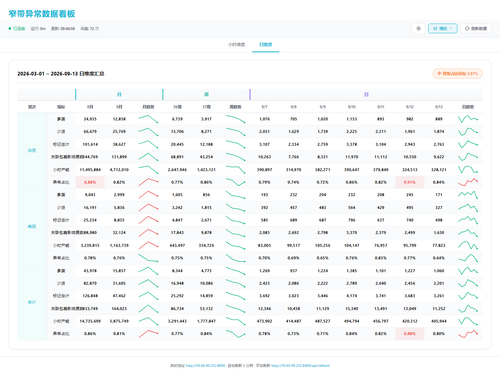Click the 36周 column header
Screen dimensions: 500x374
[177, 107]
